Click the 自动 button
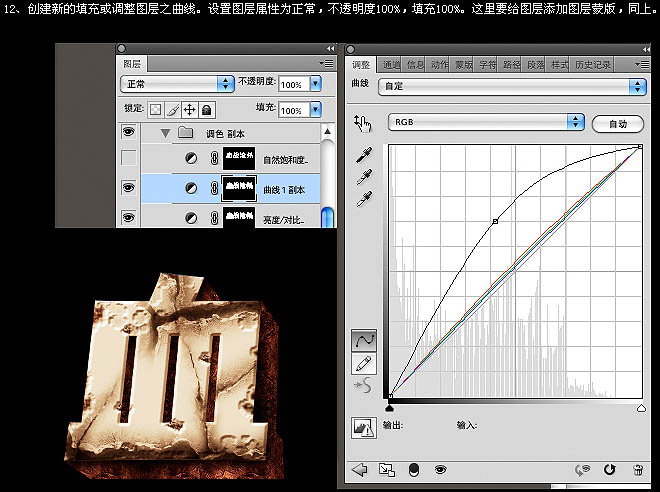 617,124
